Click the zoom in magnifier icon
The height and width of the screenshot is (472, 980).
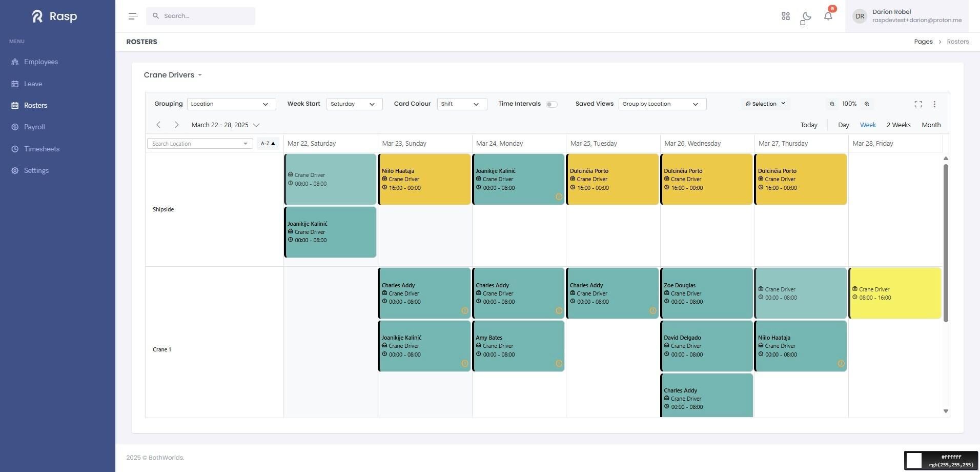point(867,104)
